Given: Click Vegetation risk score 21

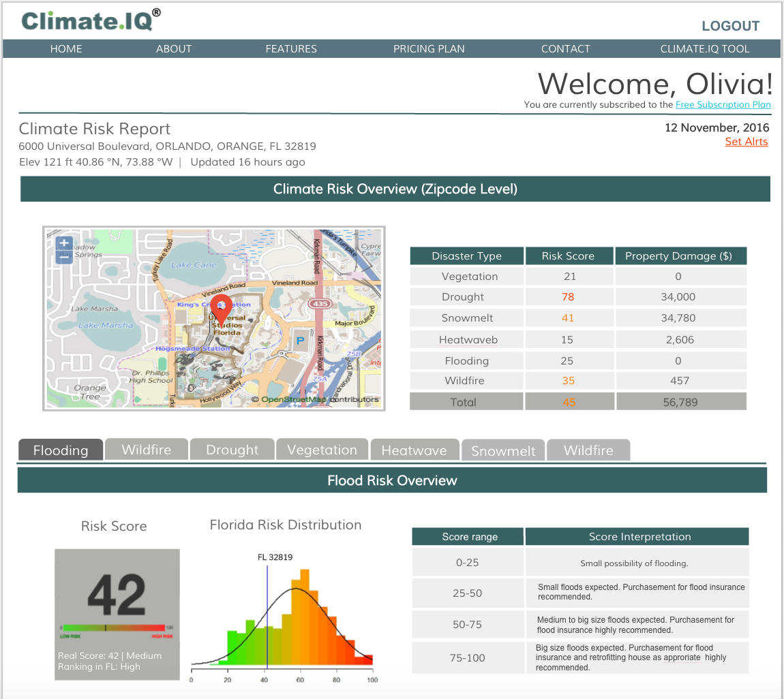Looking at the screenshot, I should click(569, 277).
